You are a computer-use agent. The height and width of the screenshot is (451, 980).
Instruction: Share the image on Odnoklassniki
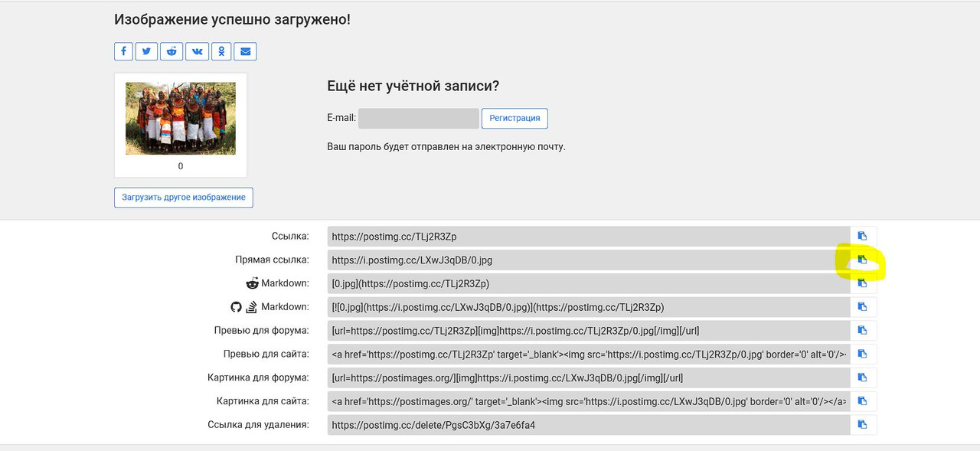(x=221, y=51)
